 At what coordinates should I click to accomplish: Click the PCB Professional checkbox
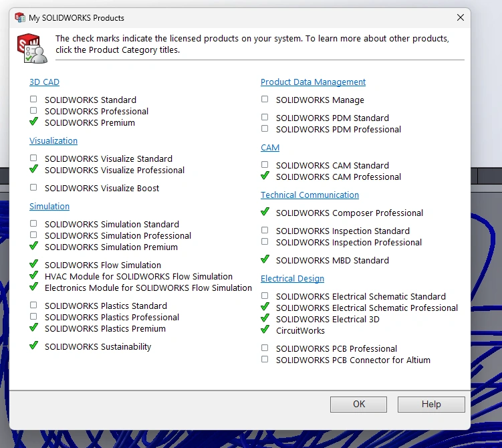pyautogui.click(x=265, y=348)
